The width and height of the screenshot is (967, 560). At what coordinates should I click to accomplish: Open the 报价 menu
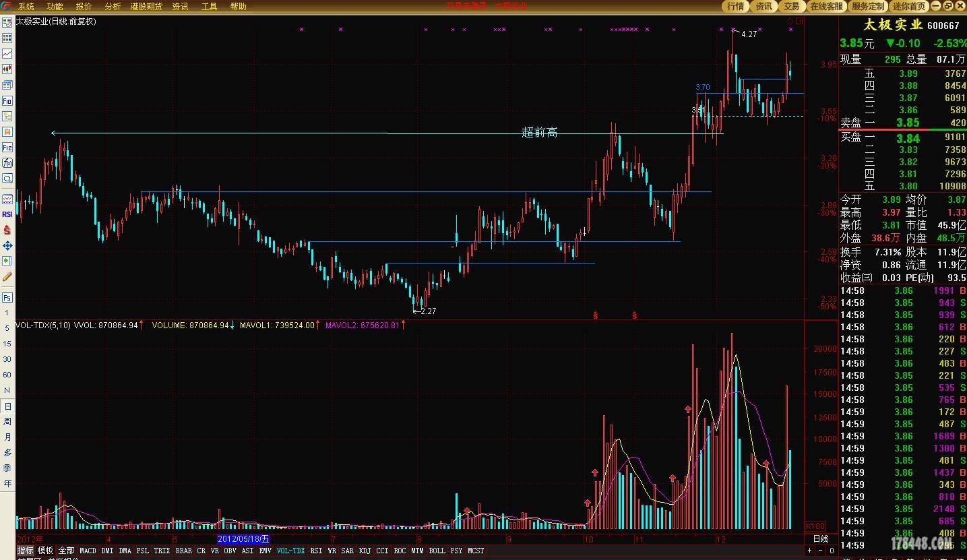(x=84, y=6)
